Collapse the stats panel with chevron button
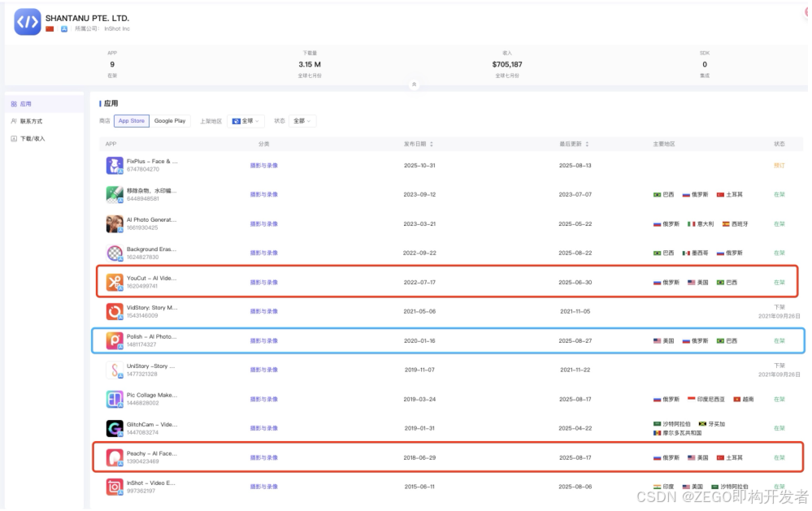 414,84
